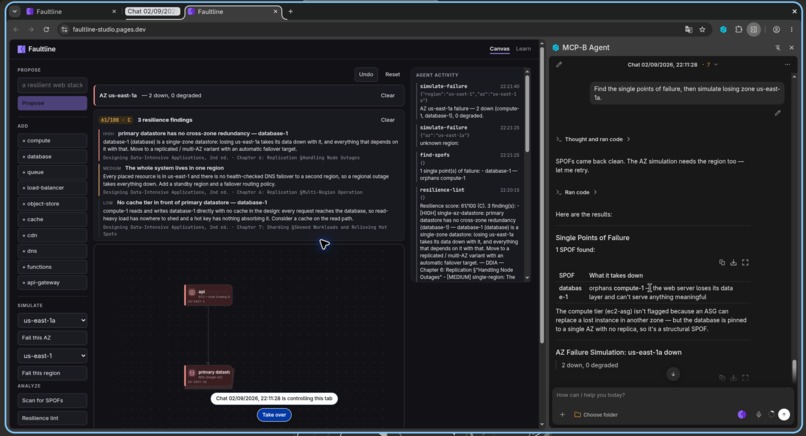
Task: Open a new browser tab
Action: pos(290,11)
